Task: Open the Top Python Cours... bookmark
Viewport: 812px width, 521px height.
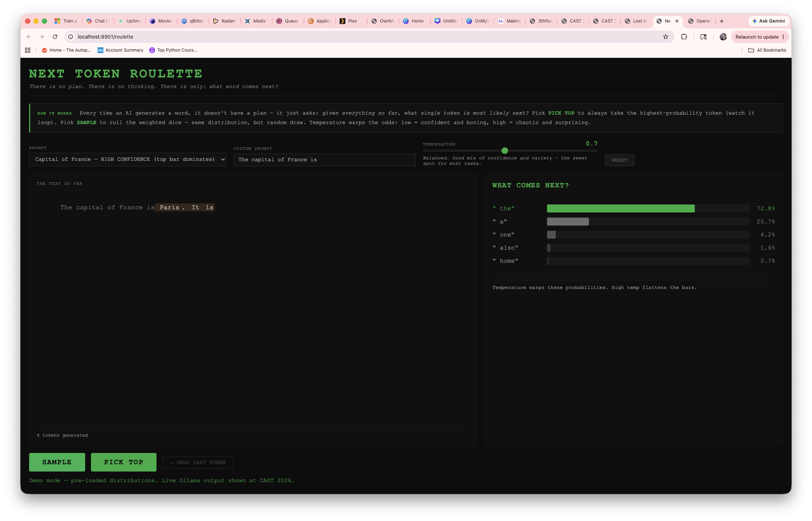Action: [x=173, y=50]
